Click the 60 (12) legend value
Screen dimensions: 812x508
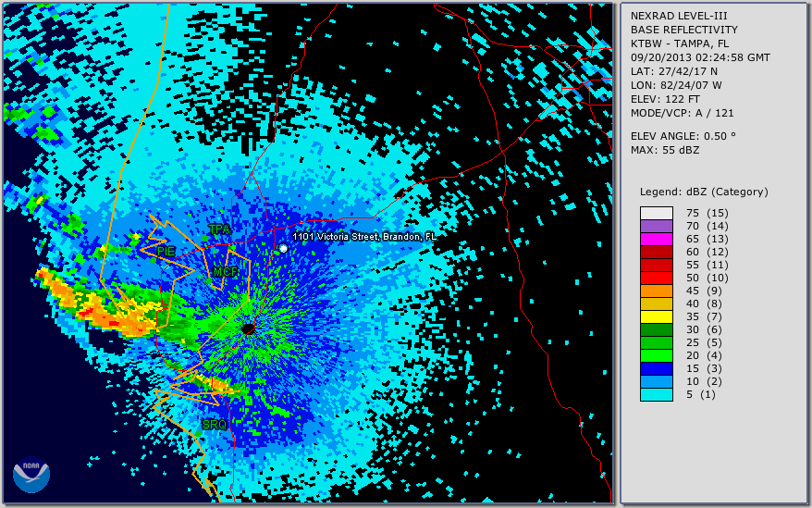(707, 252)
